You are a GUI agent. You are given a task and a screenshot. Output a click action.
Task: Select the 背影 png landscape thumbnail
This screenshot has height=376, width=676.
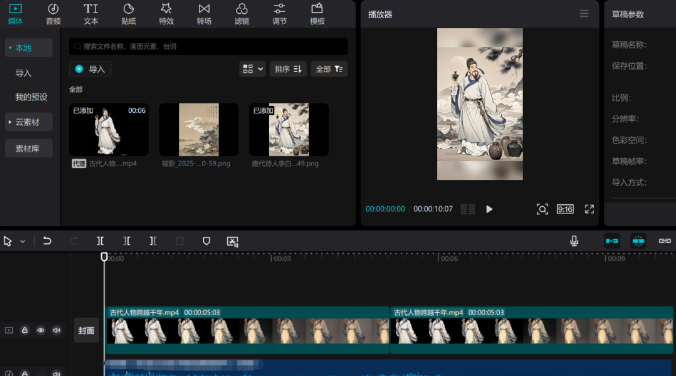199,129
